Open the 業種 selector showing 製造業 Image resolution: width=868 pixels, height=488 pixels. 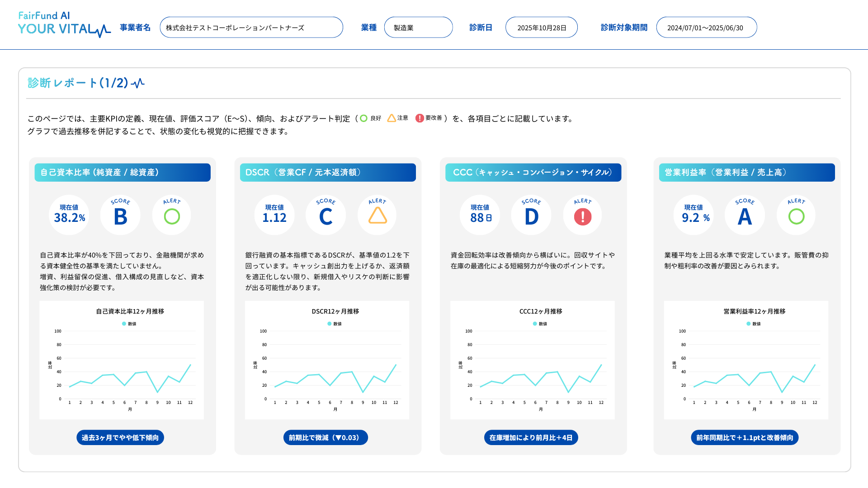(x=418, y=27)
